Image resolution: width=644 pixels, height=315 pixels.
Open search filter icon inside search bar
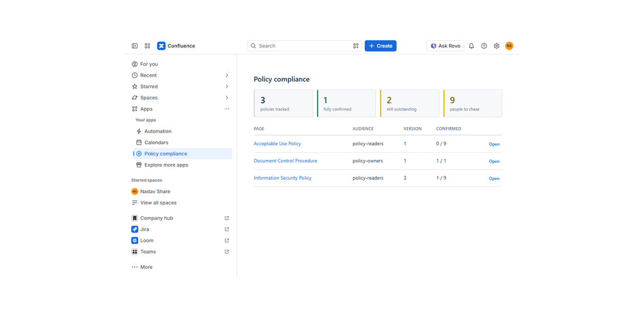pos(356,46)
